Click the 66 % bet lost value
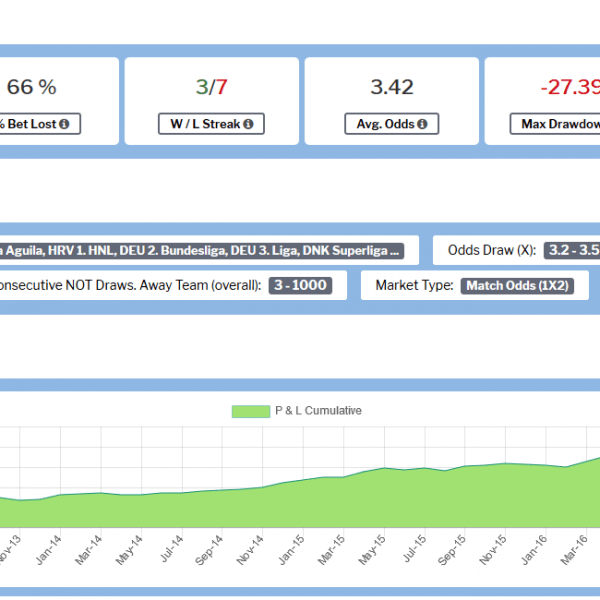The height and width of the screenshot is (600, 600). coord(32,87)
